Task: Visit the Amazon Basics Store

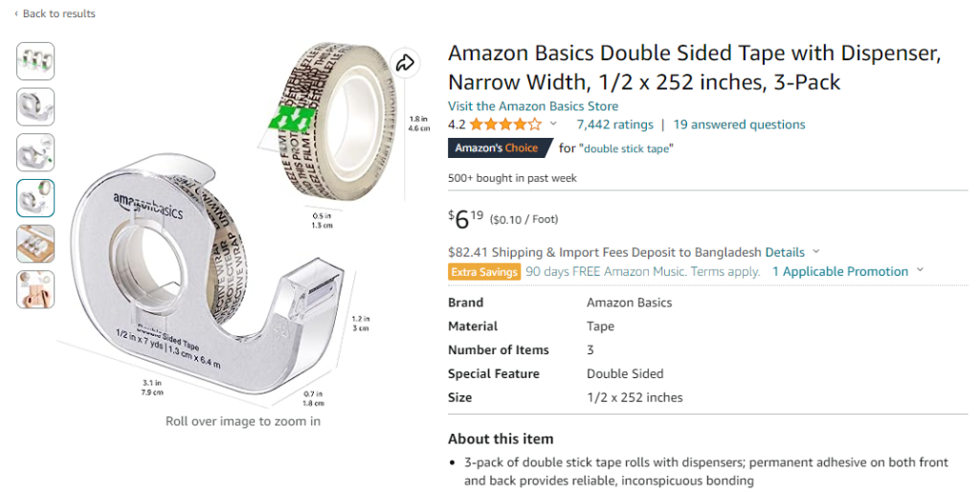Action: pos(533,106)
